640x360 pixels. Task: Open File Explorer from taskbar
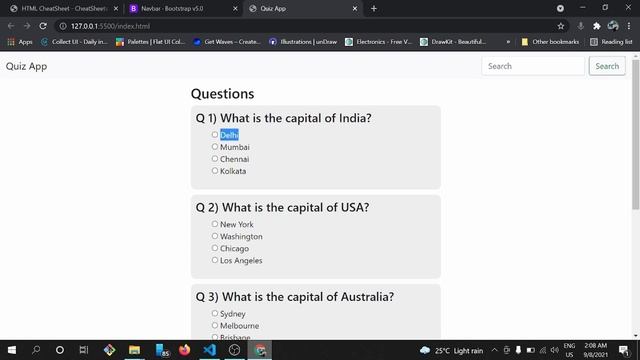tap(134, 350)
